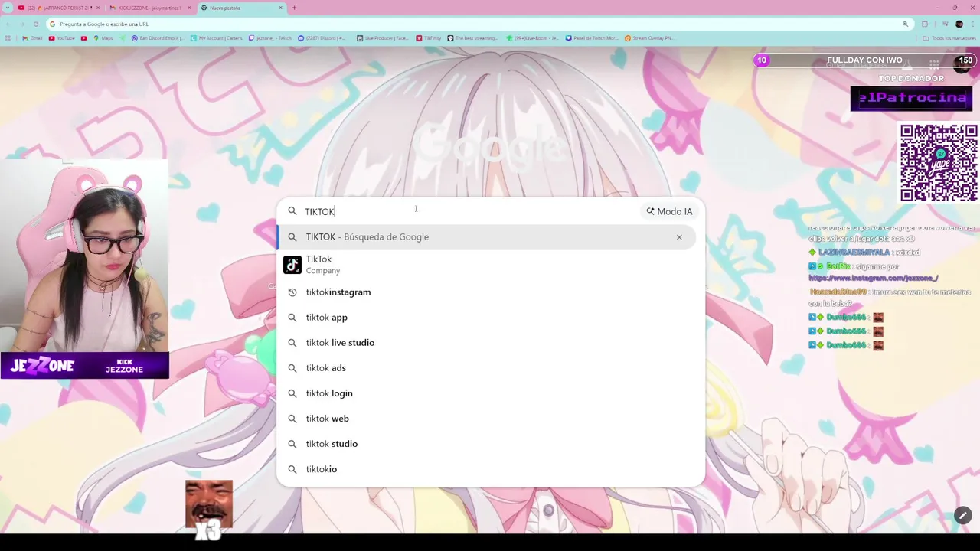Open The best streaming bookmark
Image resolution: width=980 pixels, height=551 pixels.
tap(472, 38)
